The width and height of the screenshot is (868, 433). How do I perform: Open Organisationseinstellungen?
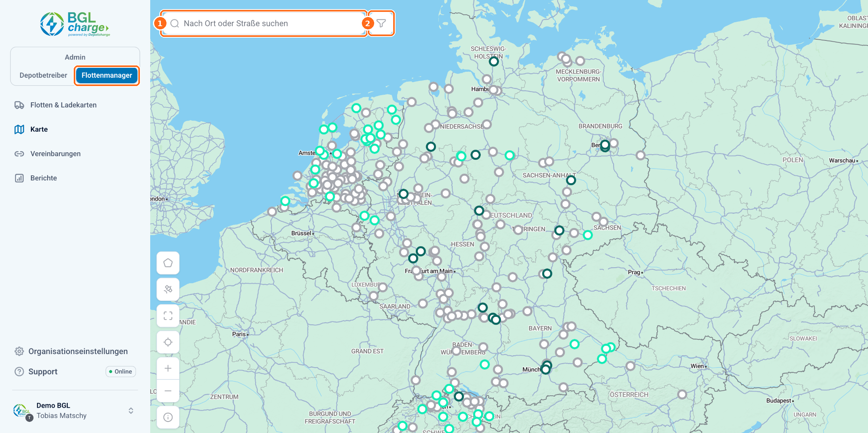(78, 351)
